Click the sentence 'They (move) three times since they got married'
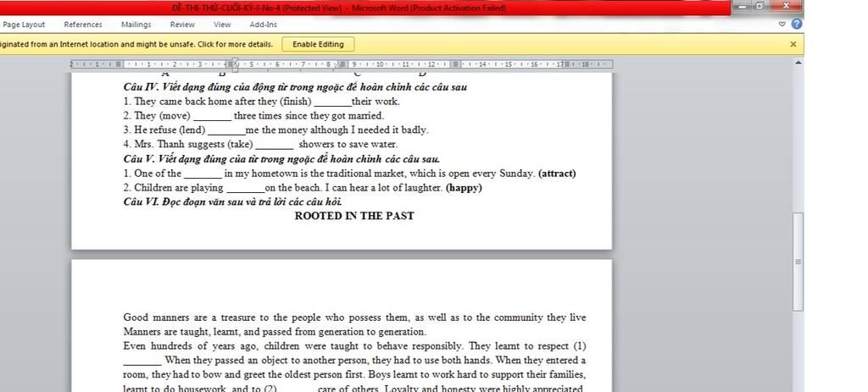Viewport: 868px width, 392px height. pos(253,115)
